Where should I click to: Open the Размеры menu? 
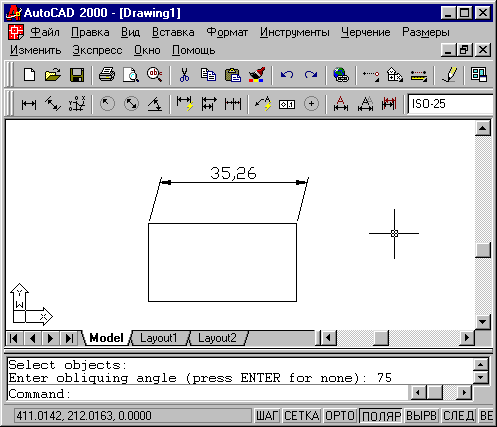[426, 32]
